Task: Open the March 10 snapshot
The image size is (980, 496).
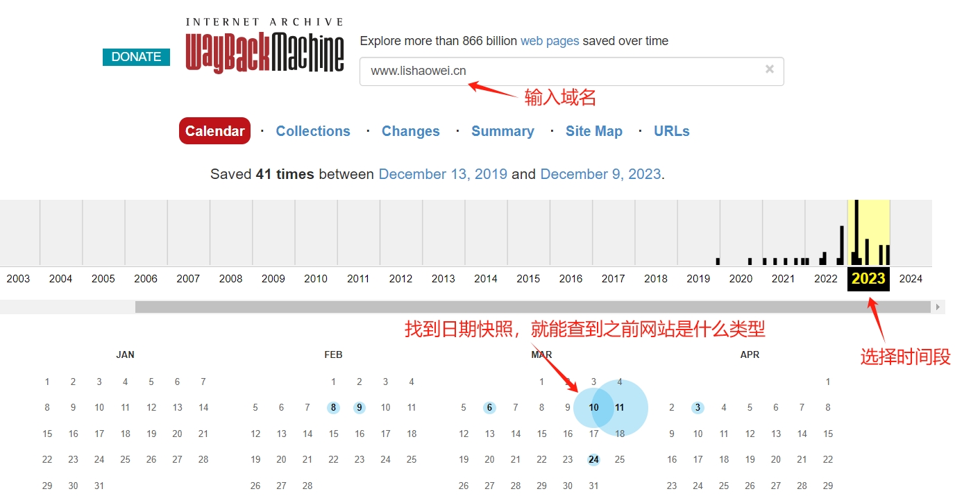Action: [x=593, y=407]
